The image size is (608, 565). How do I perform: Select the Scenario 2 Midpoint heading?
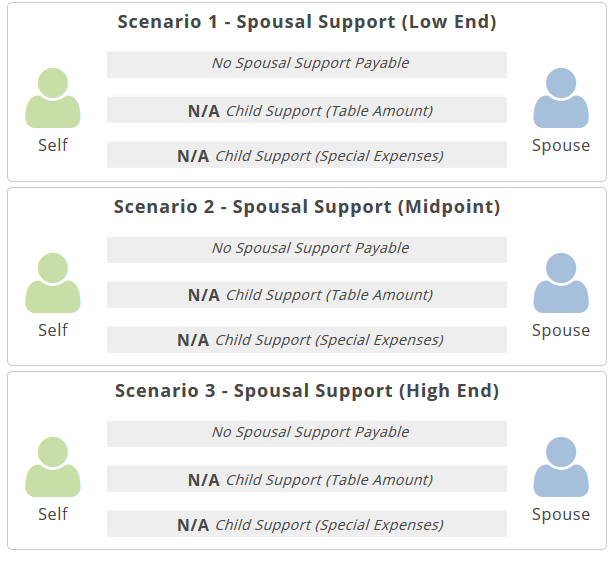[307, 207]
